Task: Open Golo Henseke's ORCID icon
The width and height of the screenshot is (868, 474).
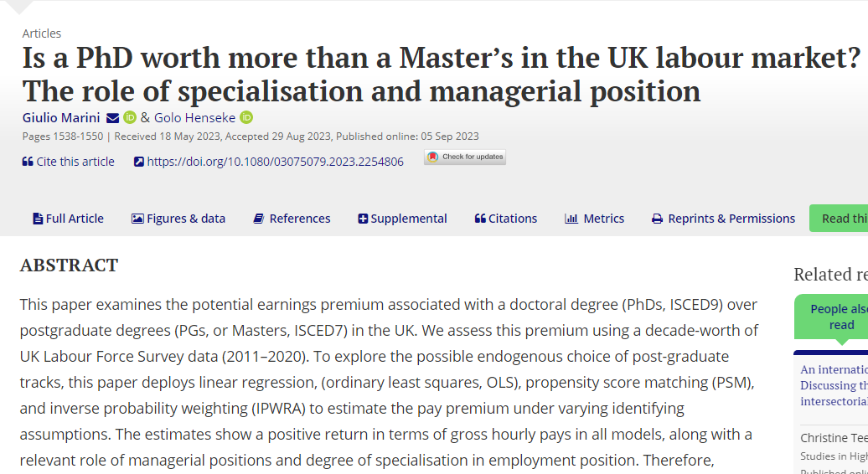Action: pyautogui.click(x=246, y=117)
